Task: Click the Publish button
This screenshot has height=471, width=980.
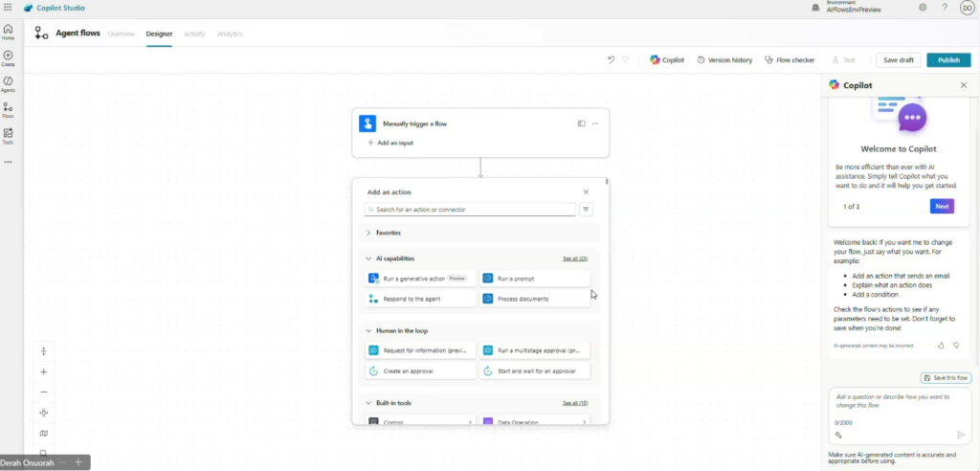Action: 948,59
